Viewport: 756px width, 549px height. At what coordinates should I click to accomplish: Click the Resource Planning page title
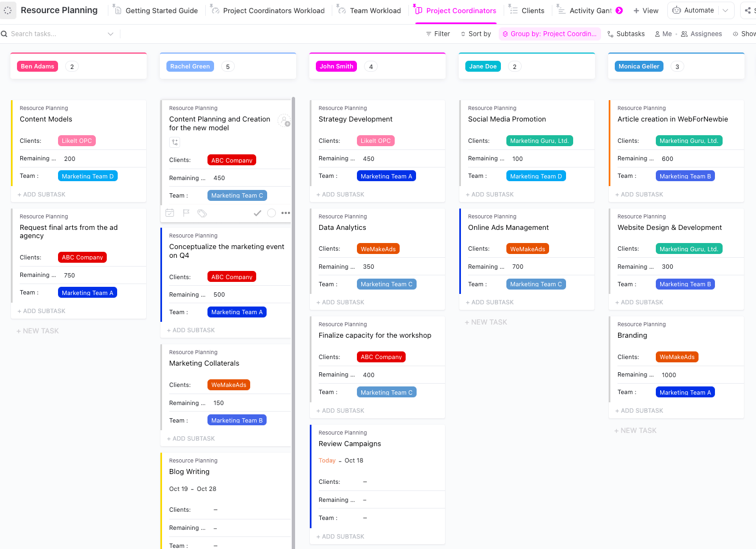coord(59,10)
